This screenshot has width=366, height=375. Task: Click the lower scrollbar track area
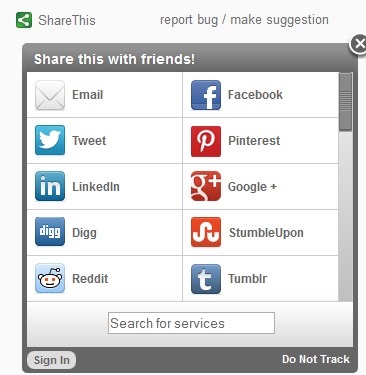[x=345, y=216]
